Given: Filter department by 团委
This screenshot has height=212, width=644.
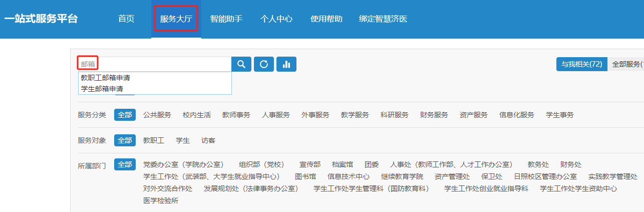Looking at the screenshot, I should (372, 164).
